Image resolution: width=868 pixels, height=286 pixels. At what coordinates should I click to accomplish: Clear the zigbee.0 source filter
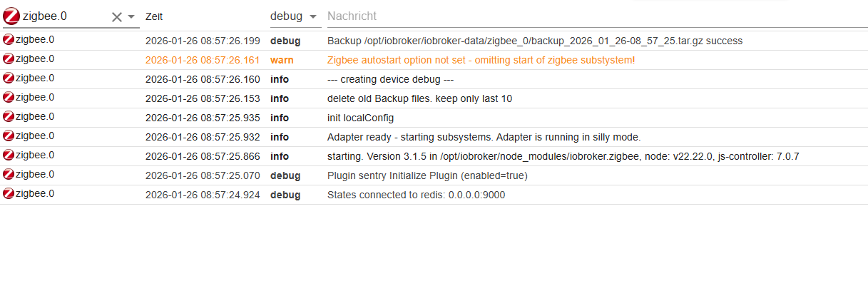(x=117, y=16)
